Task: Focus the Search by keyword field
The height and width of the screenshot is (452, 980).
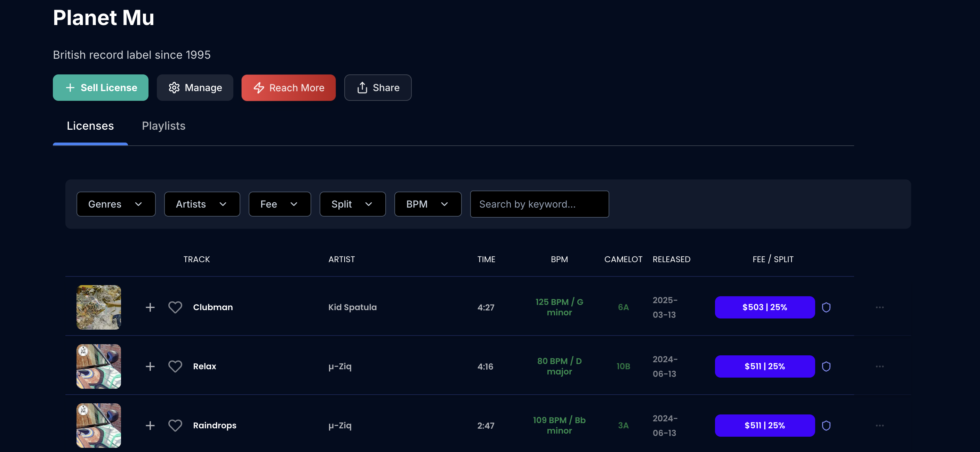Action: click(539, 204)
